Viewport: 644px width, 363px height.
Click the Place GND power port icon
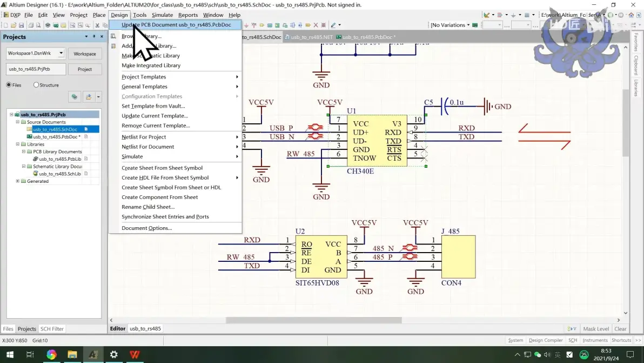pos(246,25)
